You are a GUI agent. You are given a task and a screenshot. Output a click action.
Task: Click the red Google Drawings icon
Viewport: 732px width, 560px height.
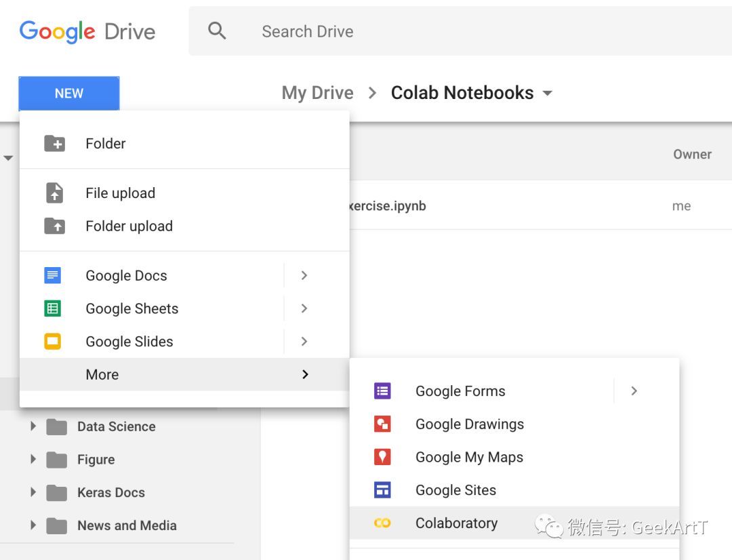coord(382,424)
